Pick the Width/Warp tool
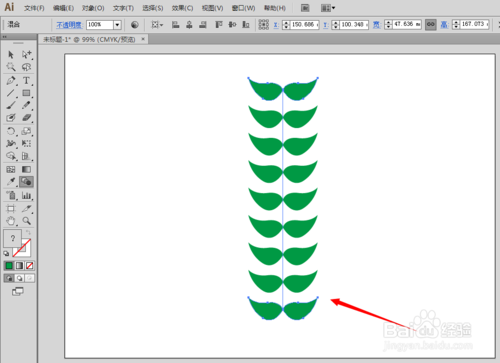This screenshot has width=500, height=363. [x=11, y=144]
